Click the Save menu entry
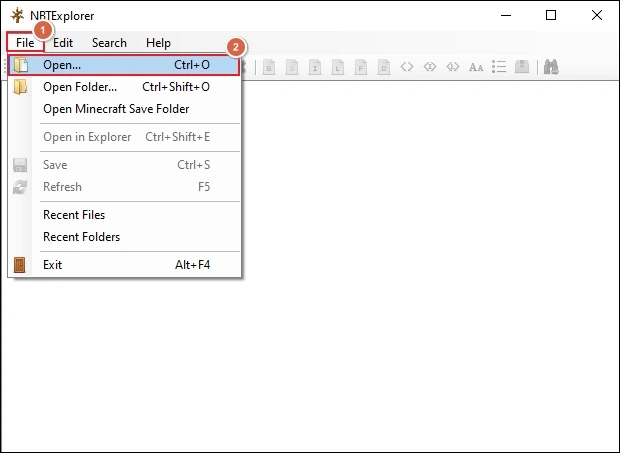Viewport: 620px width, 453px height. [x=124, y=165]
